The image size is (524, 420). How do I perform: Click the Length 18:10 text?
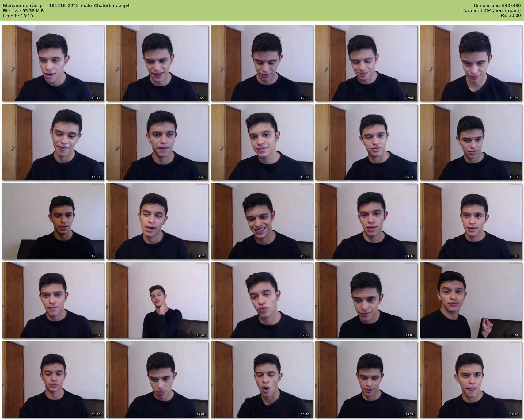point(18,16)
